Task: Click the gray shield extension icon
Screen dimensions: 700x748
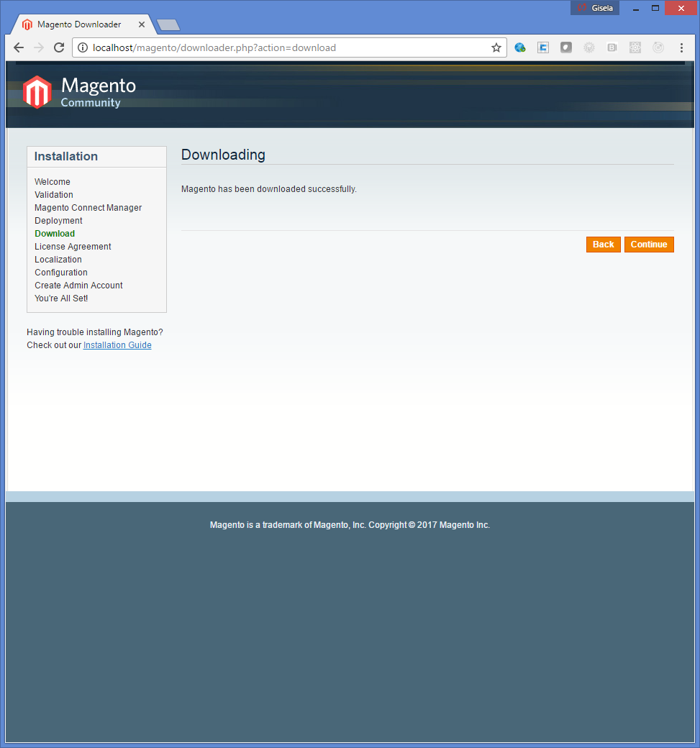Action: 566,48
